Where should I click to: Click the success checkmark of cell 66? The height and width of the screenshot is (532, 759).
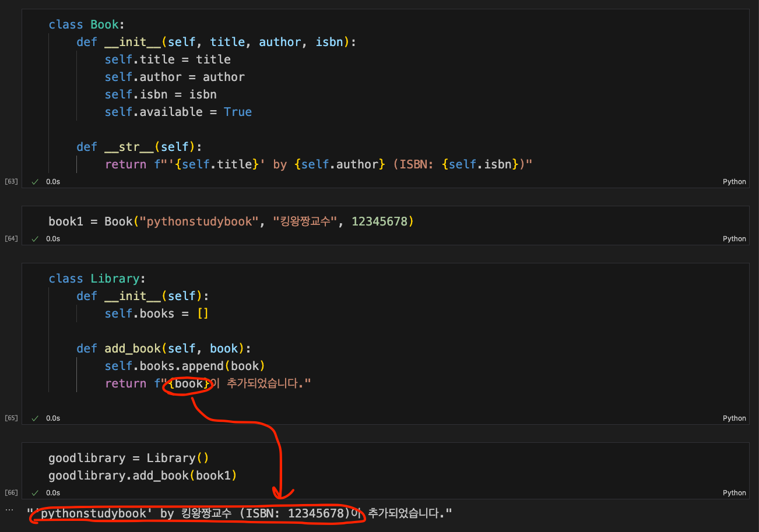pos(36,493)
